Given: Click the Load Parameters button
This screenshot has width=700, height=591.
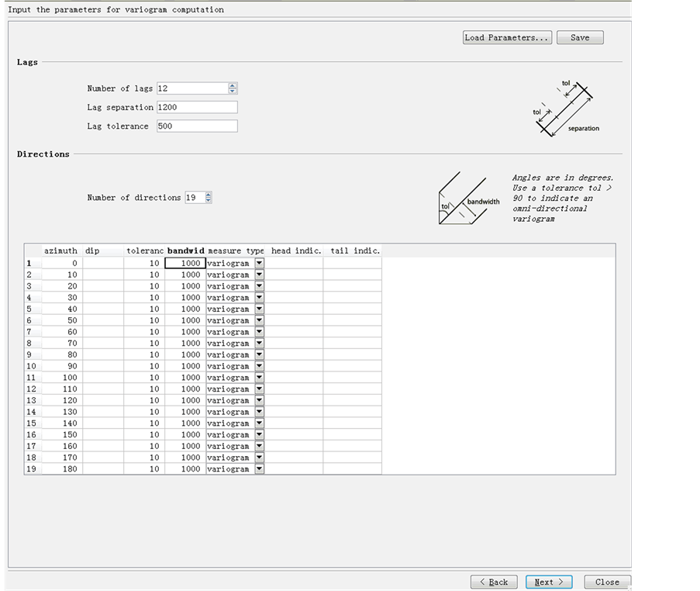Looking at the screenshot, I should 507,37.
